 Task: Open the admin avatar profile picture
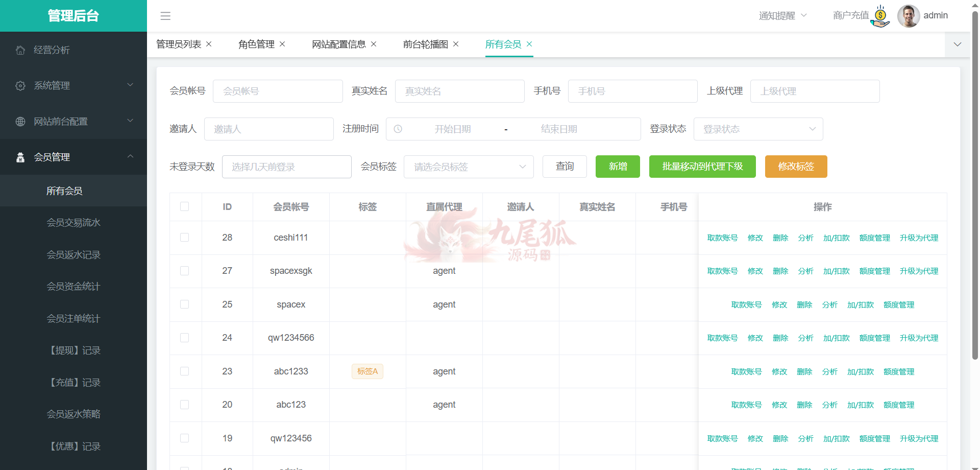click(x=908, y=16)
